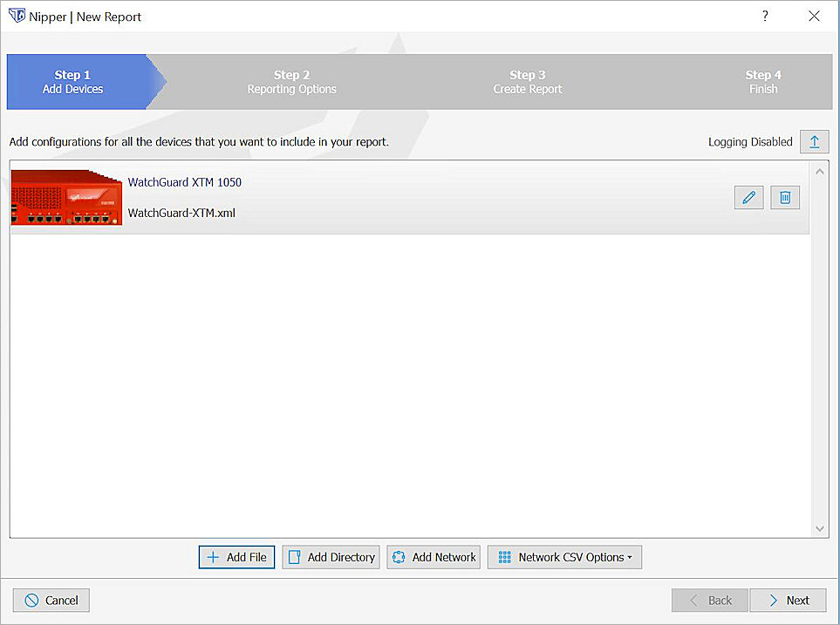Click the red WatchGuard device image
840x625 pixels.
(65, 197)
